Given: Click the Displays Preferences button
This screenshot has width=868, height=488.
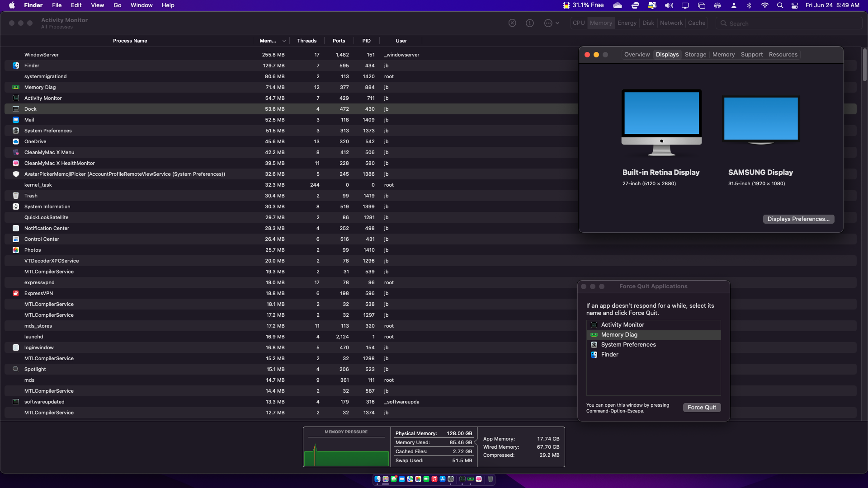Looking at the screenshot, I should 798,219.
